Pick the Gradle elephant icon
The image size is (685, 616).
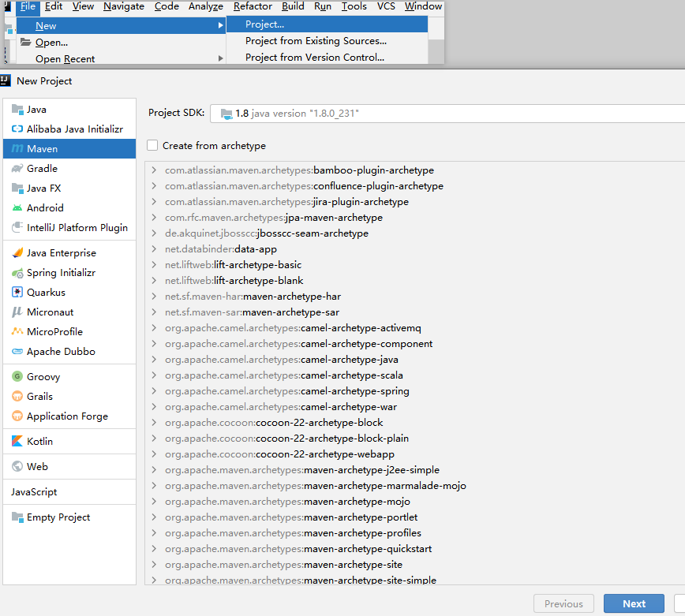point(17,168)
